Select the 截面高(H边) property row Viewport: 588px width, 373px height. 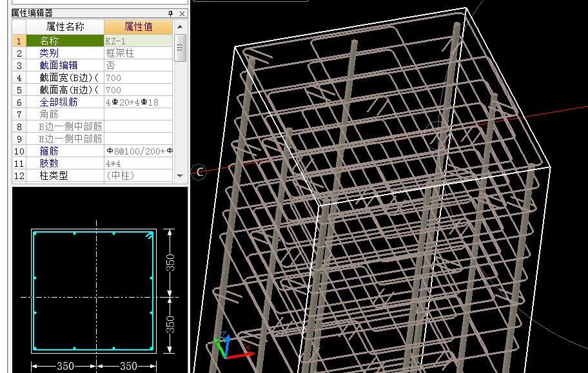click(x=65, y=90)
